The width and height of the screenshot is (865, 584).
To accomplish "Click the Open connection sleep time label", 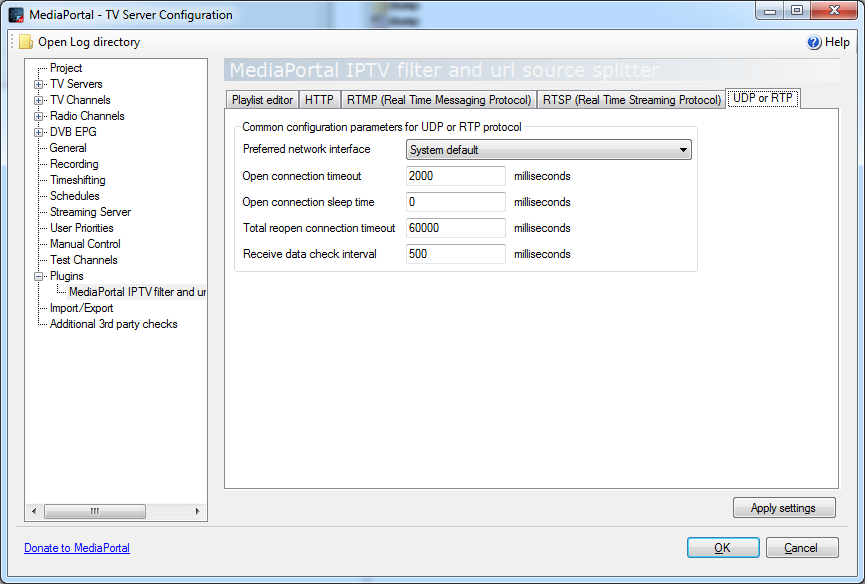I will click(308, 202).
